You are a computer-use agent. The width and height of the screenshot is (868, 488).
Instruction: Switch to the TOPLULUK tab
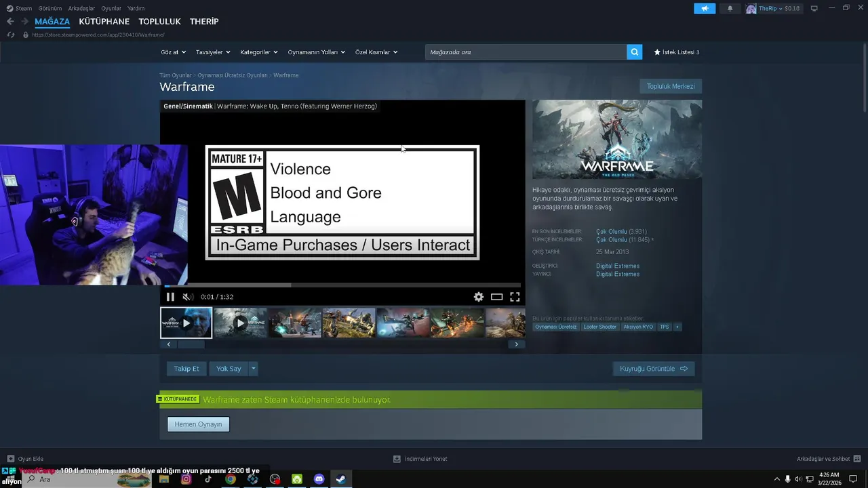[x=159, y=22]
